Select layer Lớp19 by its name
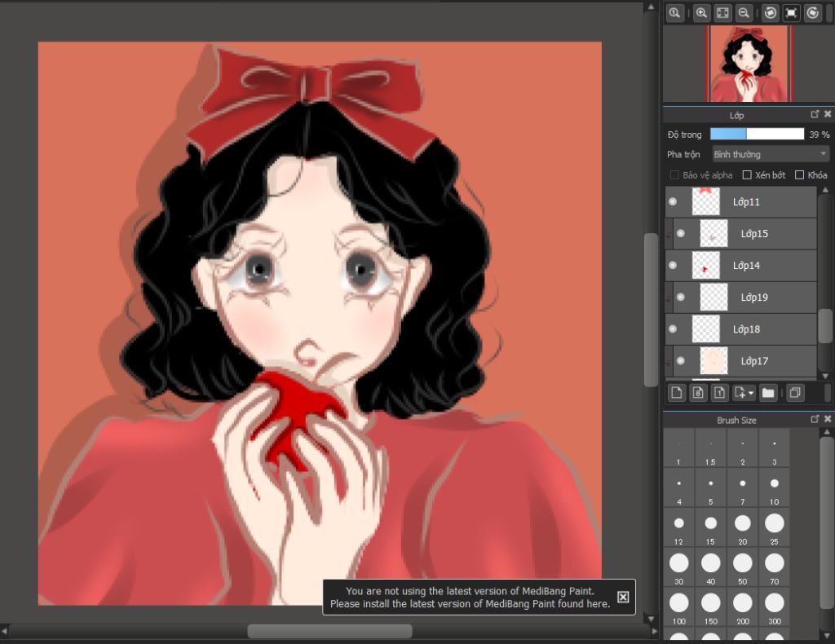The height and width of the screenshot is (644, 835). coord(754,297)
